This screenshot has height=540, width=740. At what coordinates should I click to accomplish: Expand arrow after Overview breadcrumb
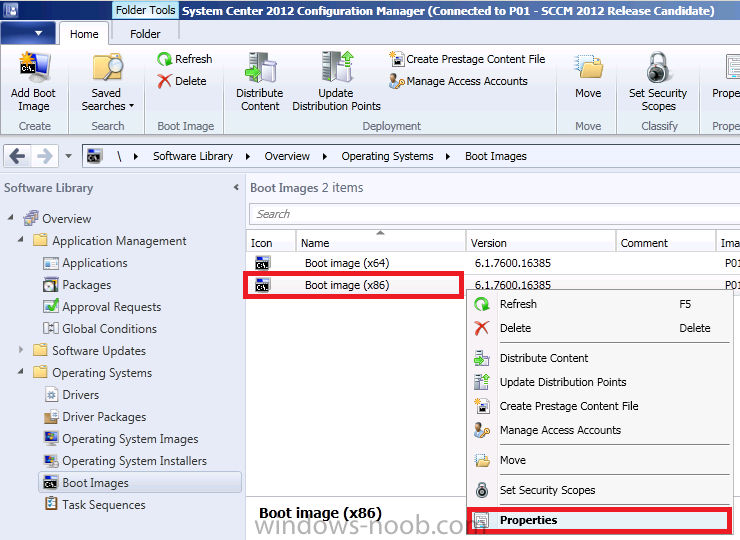pyautogui.click(x=325, y=156)
